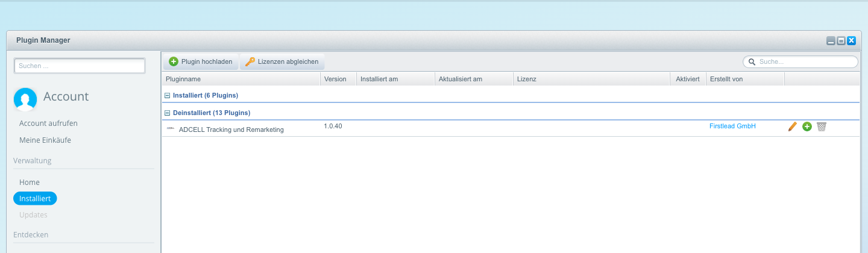Image resolution: width=868 pixels, height=253 pixels.
Task: Click the ADCELL plugin logo thumbnail
Action: [x=171, y=128]
